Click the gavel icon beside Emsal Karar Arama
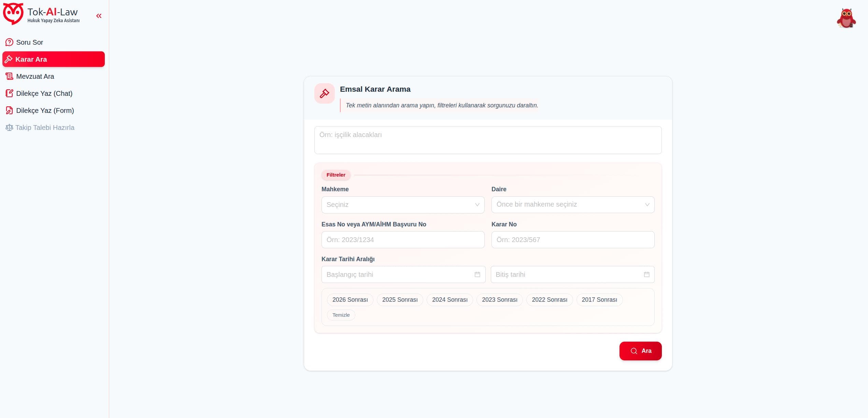This screenshot has height=418, width=868. coord(324,93)
